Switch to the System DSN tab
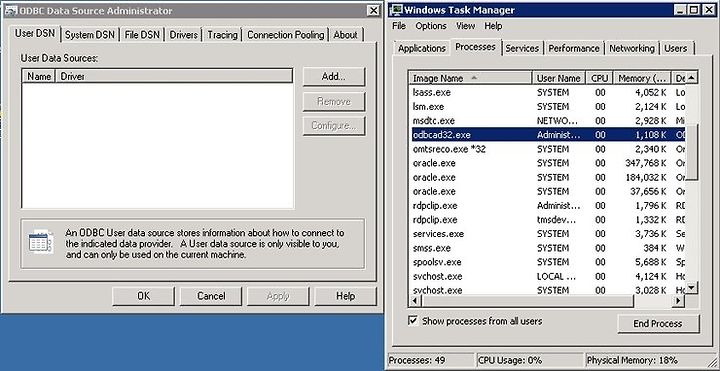Screen dimensions: 720x371 [x=90, y=35]
